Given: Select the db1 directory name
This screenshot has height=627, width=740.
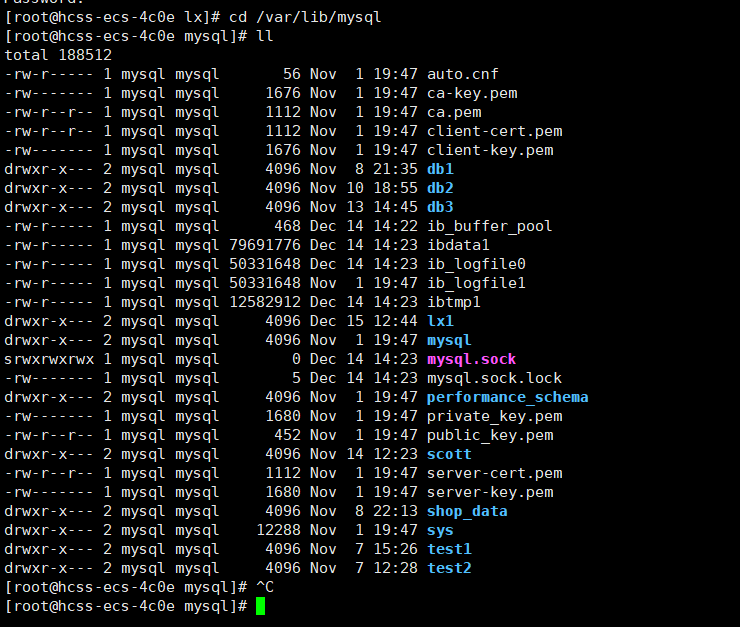Looking at the screenshot, I should pyautogui.click(x=440, y=169).
